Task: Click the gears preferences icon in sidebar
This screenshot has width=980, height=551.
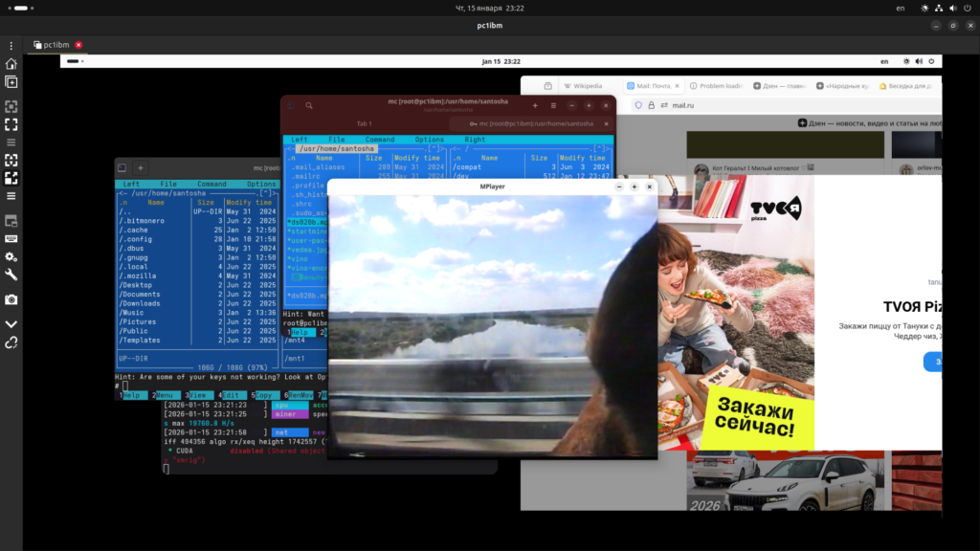Action: point(11,256)
